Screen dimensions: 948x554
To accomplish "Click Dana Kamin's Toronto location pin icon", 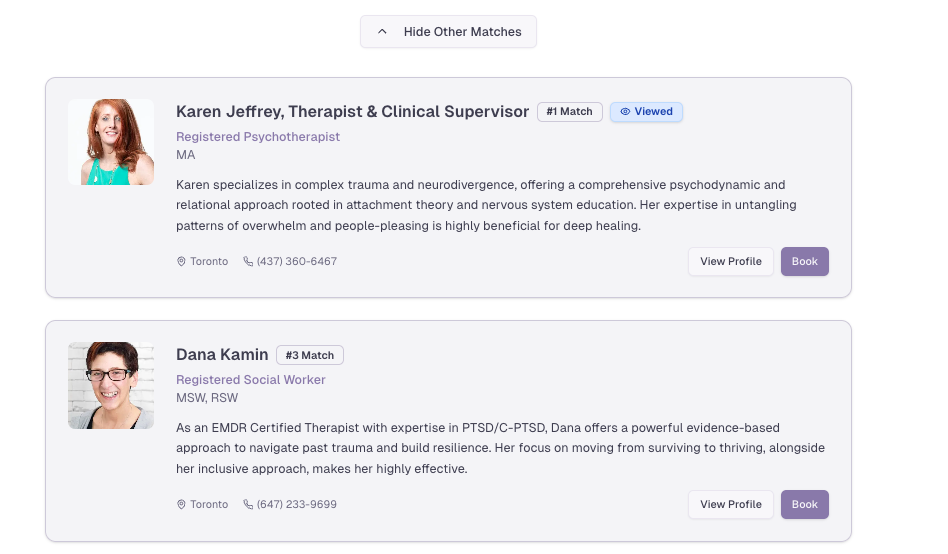I will [x=181, y=505].
